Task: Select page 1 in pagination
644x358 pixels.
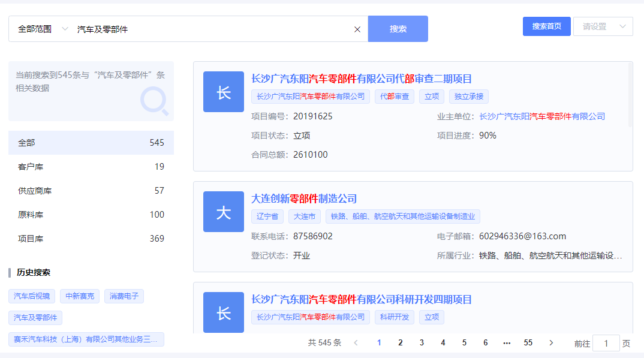Action: [379, 343]
